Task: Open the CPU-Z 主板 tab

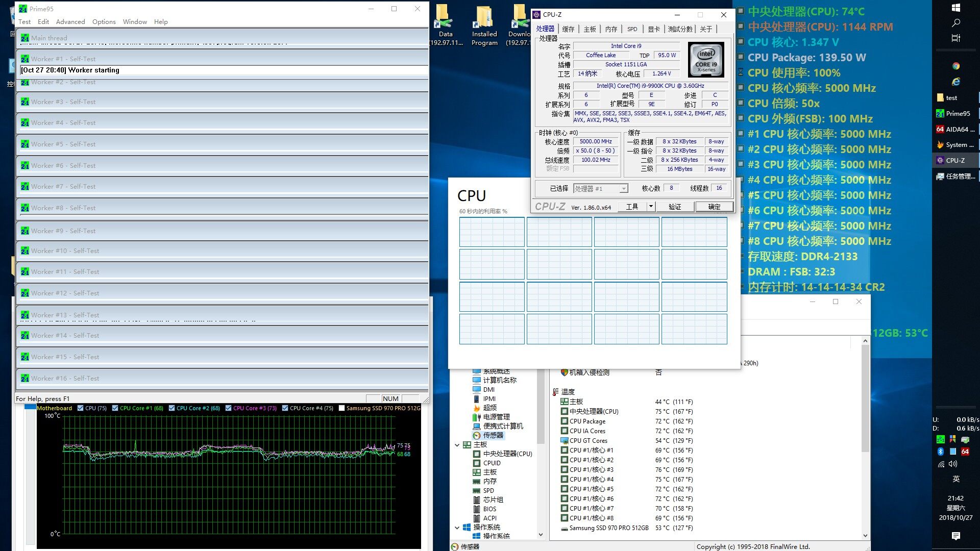Action: pos(590,29)
